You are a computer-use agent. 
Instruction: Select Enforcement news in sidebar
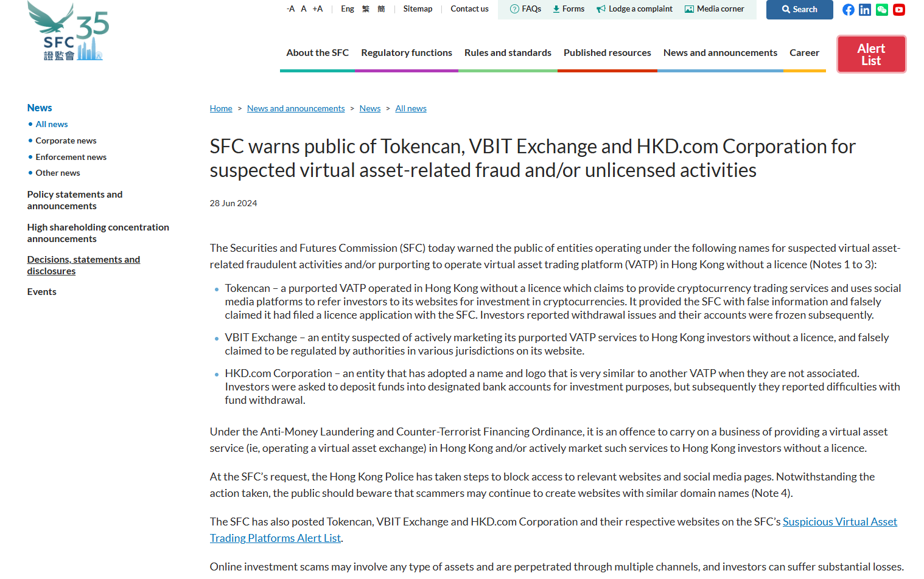click(x=71, y=157)
